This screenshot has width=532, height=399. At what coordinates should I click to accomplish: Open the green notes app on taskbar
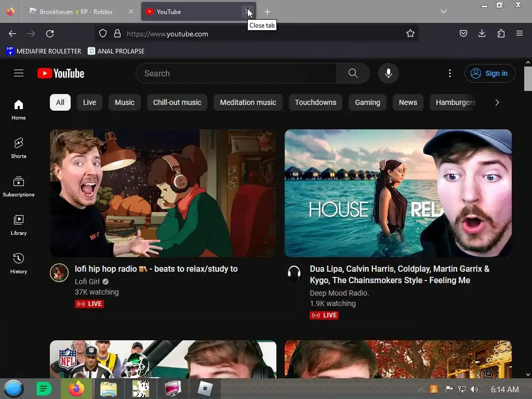point(44,389)
